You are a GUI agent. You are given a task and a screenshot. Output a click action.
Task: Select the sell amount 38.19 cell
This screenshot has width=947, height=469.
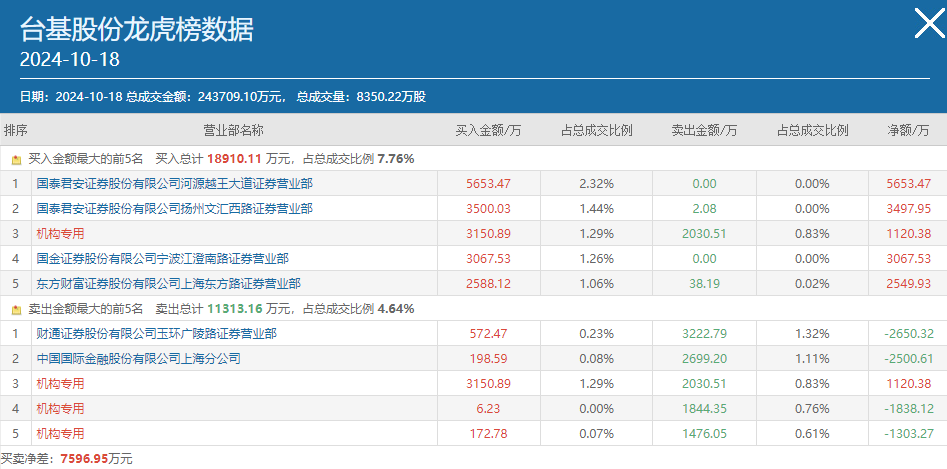click(704, 283)
